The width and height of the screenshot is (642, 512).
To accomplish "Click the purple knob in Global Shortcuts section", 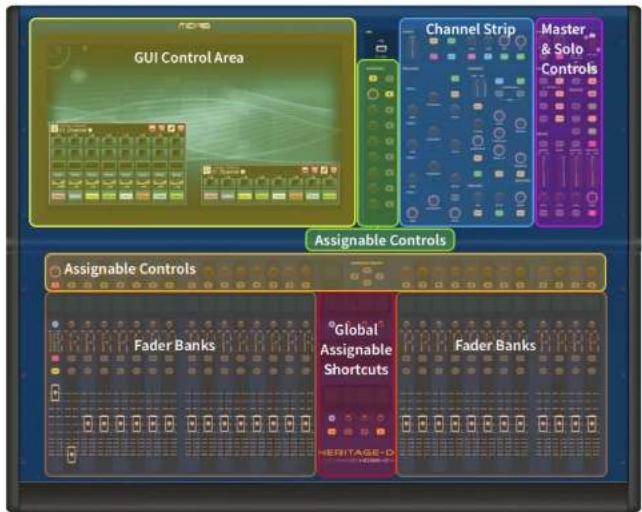I will (x=332, y=418).
